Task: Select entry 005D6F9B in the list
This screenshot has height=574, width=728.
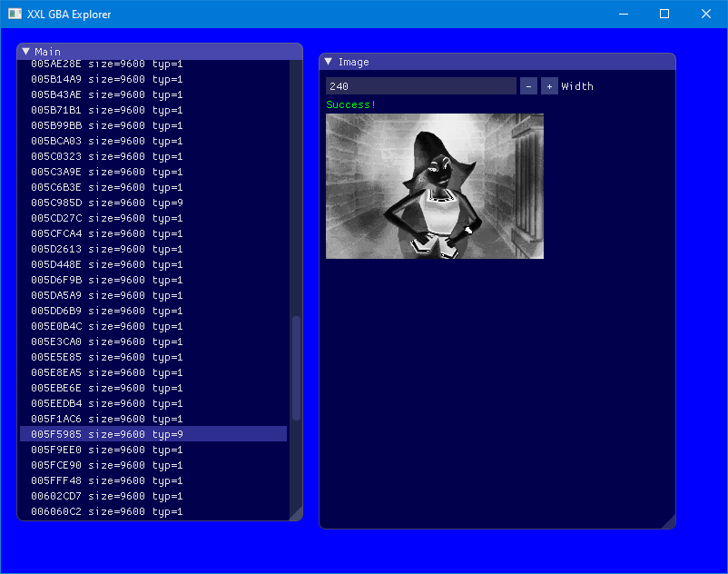Action: (153, 280)
